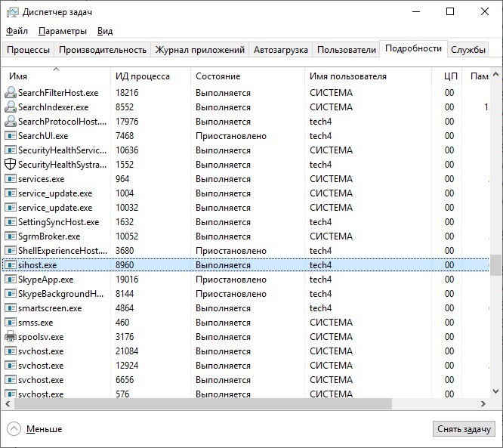Select PID cell 18216
Viewport: 503px width, 448px height.
pyautogui.click(x=127, y=93)
